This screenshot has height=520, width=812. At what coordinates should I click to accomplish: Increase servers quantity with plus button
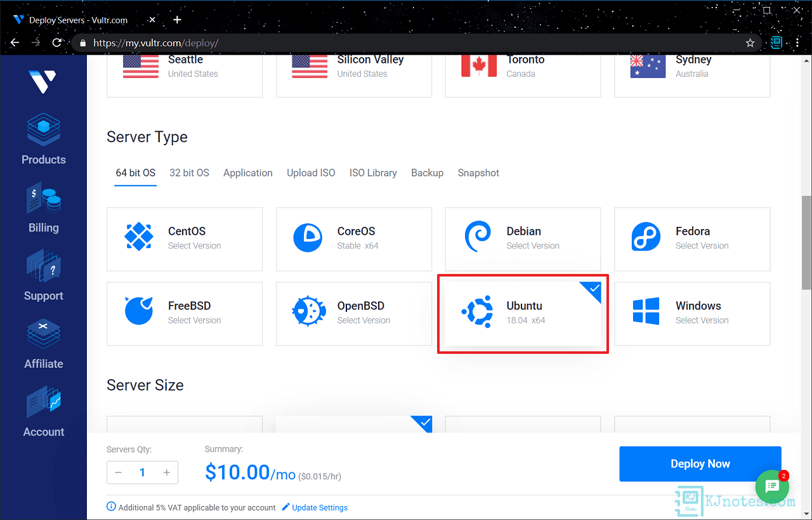[167, 472]
